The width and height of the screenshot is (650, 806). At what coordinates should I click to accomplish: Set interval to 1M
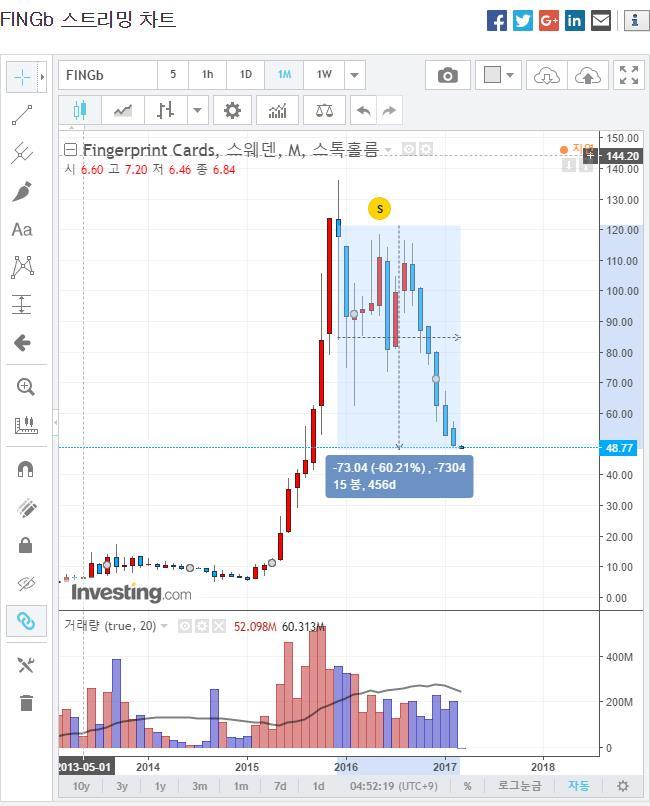tap(284, 75)
